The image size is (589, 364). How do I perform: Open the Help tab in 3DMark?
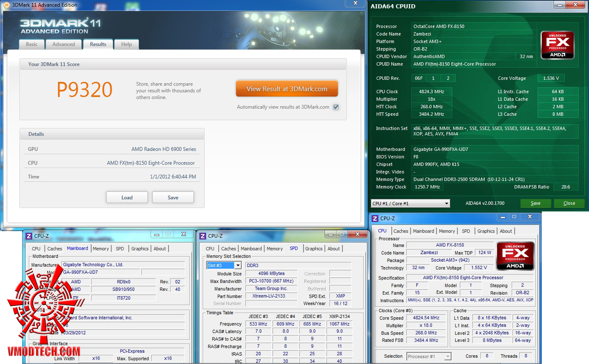pyautogui.click(x=127, y=44)
